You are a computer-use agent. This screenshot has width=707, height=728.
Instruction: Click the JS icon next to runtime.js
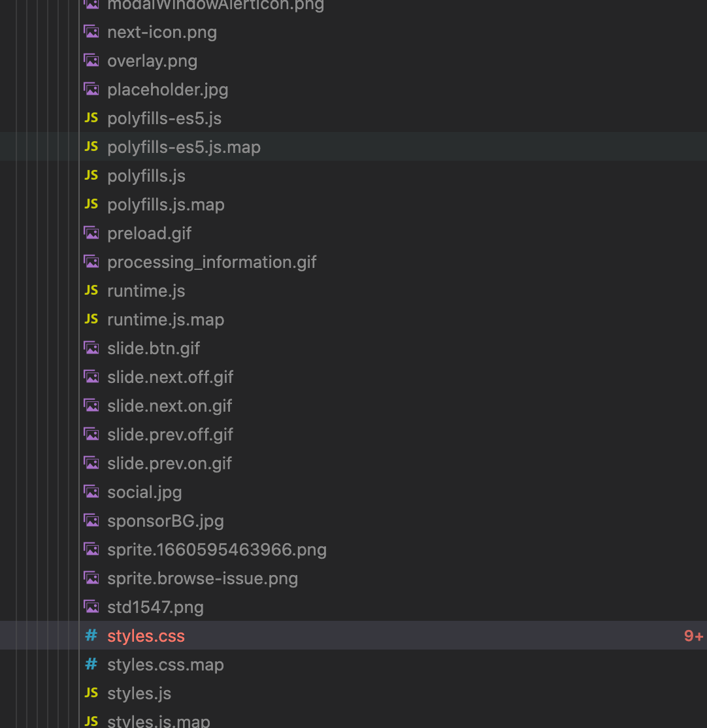(91, 290)
